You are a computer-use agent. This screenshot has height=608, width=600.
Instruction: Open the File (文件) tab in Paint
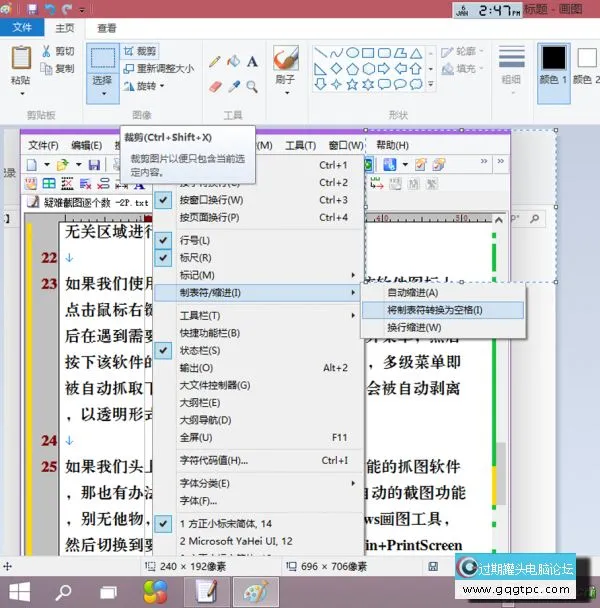pos(22,28)
